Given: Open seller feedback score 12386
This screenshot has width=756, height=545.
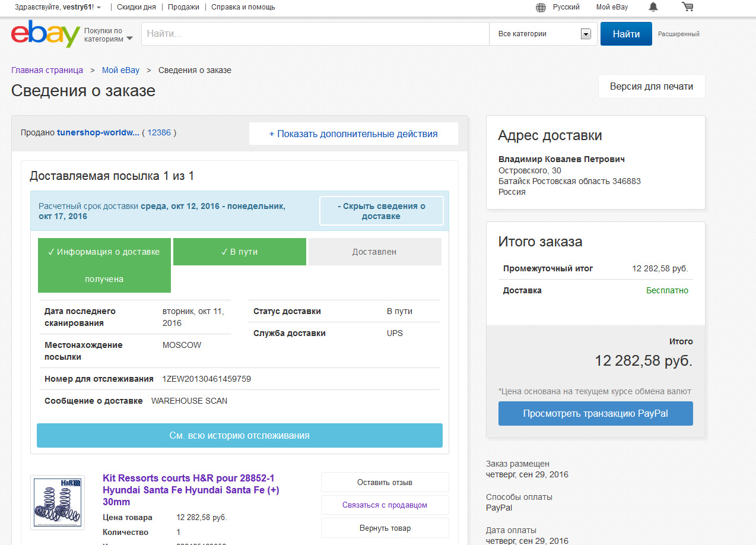Looking at the screenshot, I should (x=159, y=132).
